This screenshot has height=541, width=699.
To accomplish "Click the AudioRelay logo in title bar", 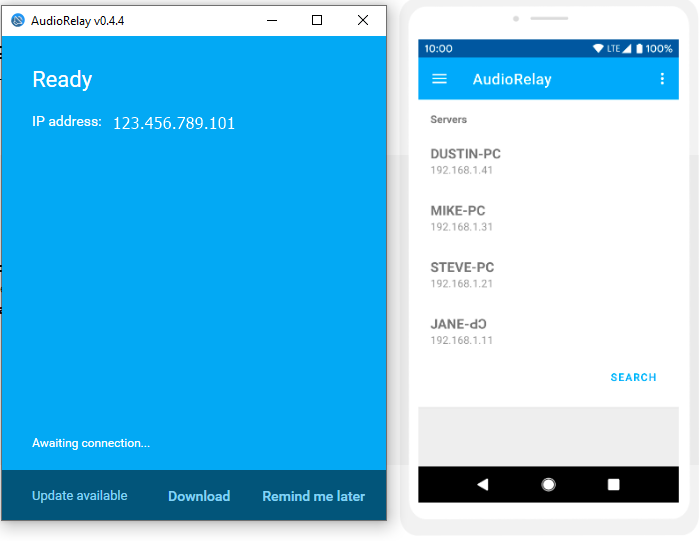I will point(18,20).
